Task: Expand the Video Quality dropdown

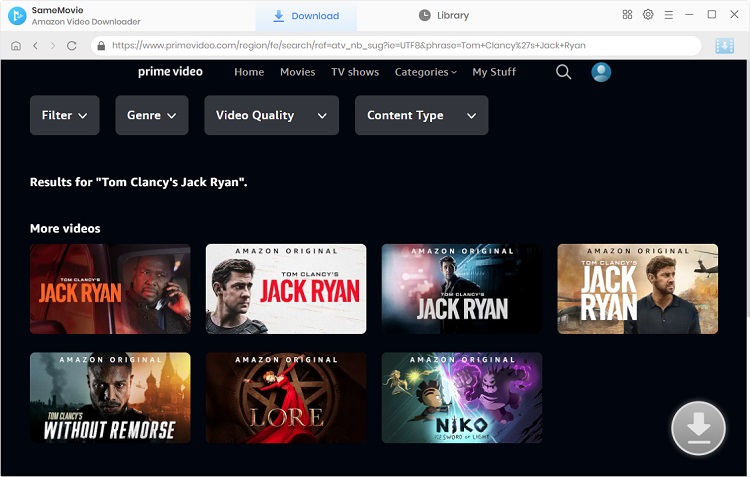Action: coord(271,115)
